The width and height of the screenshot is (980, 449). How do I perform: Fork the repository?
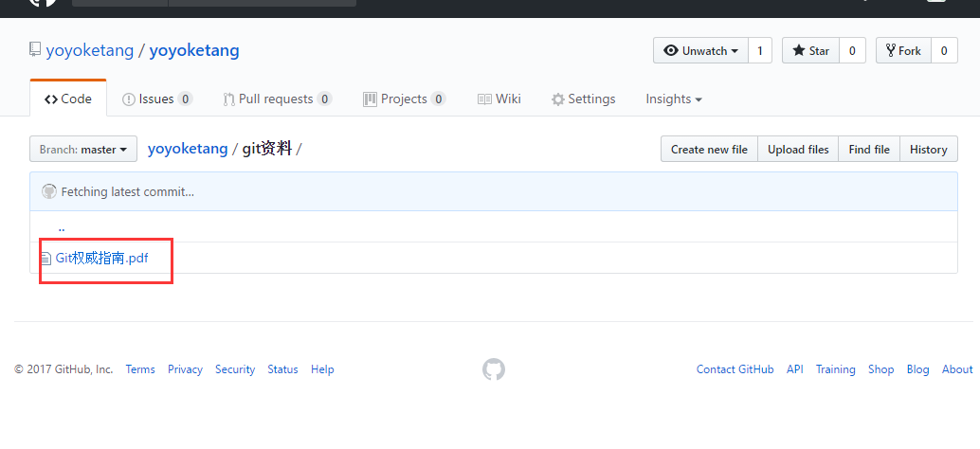(904, 50)
